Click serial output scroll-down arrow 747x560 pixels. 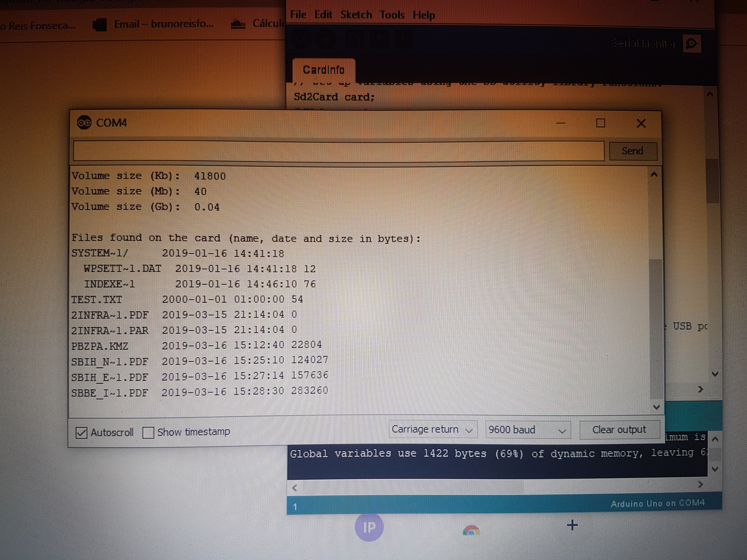[656, 407]
